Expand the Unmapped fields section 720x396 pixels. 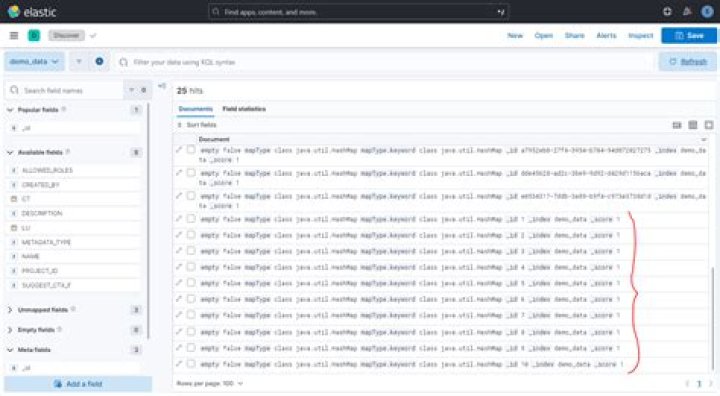click(10, 310)
